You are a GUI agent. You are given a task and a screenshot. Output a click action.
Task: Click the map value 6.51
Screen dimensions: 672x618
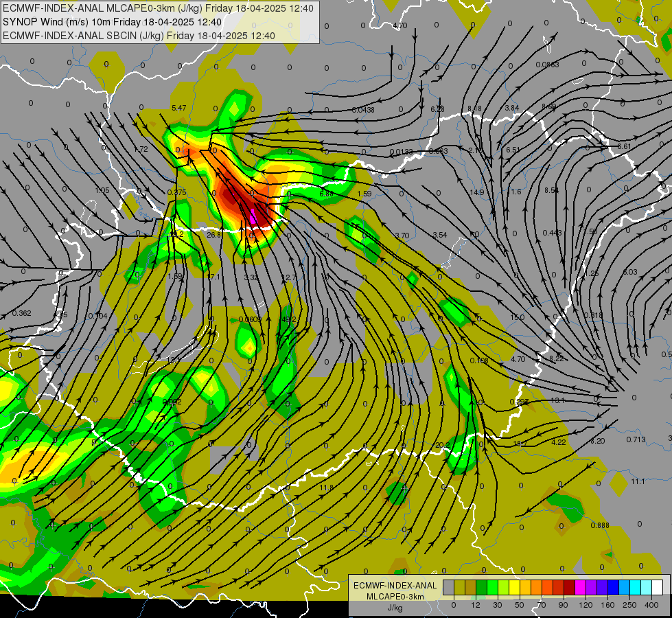tap(513, 150)
